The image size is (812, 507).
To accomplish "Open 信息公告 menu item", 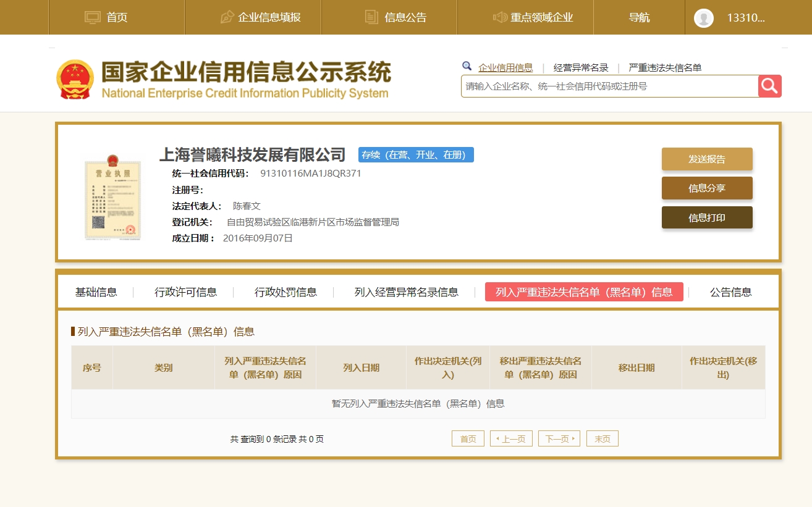I will click(405, 17).
